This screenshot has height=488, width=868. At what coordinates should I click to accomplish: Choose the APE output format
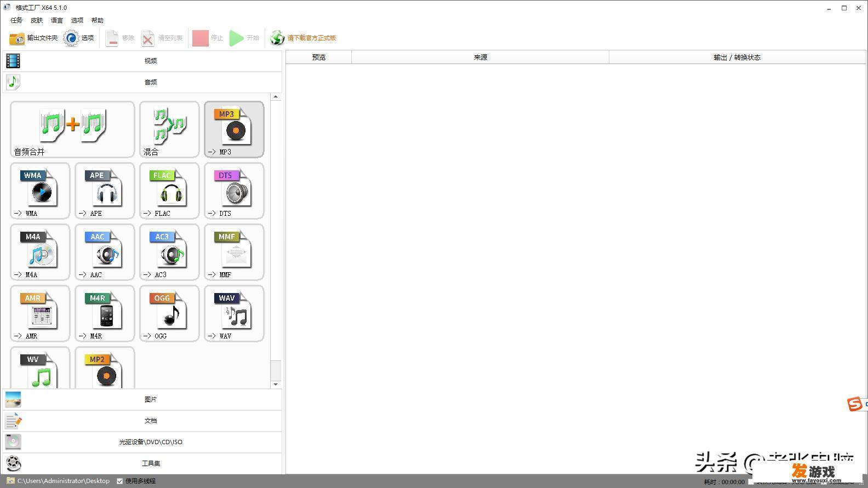105,191
